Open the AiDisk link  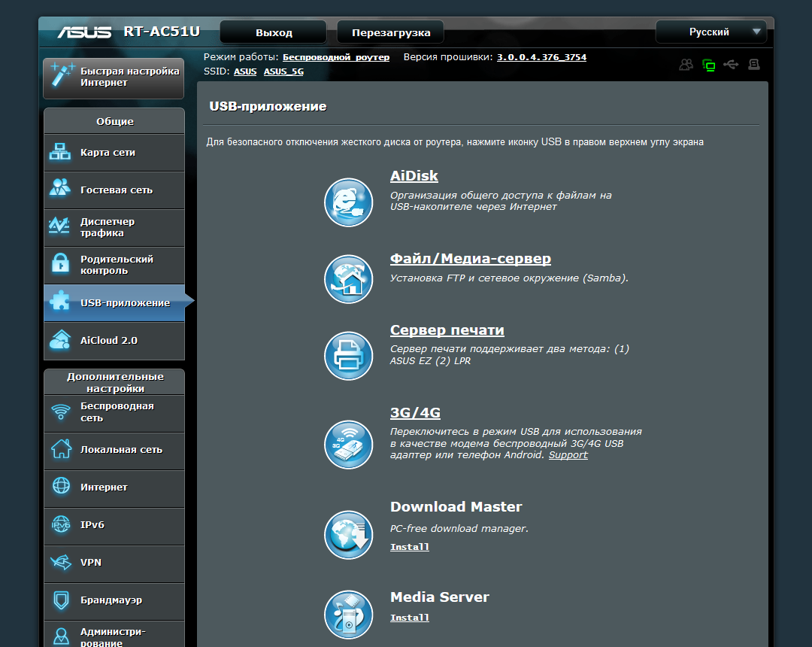414,176
